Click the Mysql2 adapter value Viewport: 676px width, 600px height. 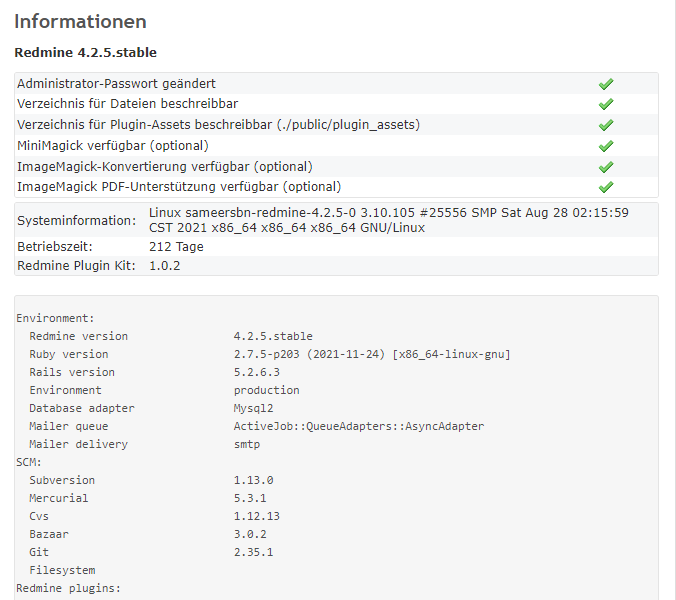(254, 408)
